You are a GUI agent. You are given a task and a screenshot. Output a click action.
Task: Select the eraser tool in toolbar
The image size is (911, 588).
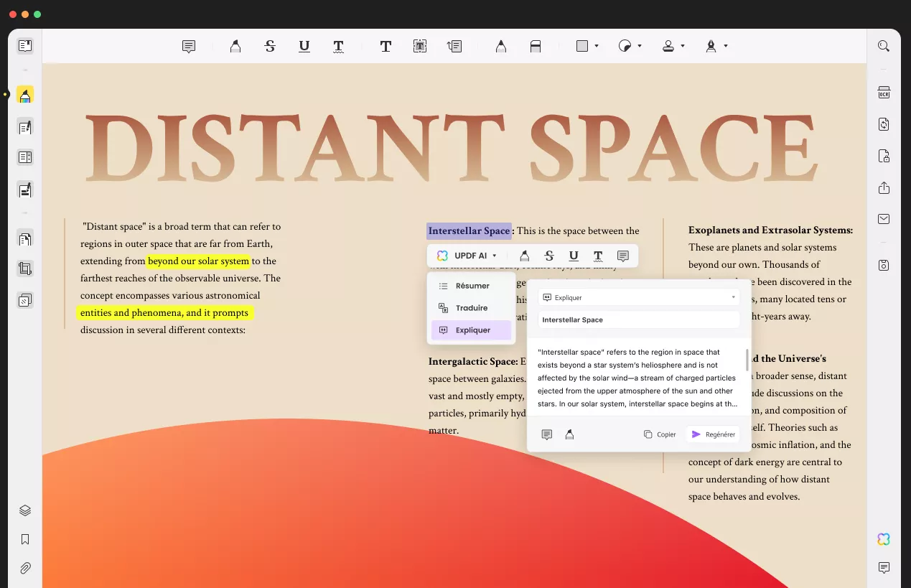535,46
